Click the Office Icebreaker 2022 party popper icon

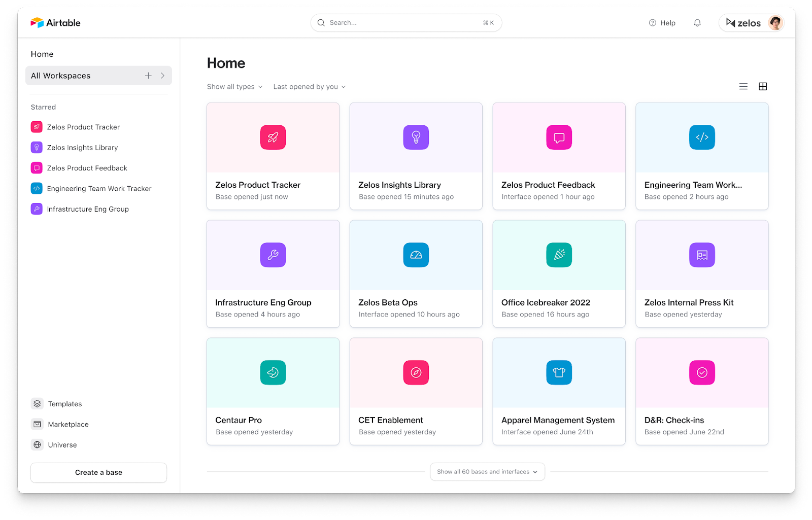click(x=559, y=255)
